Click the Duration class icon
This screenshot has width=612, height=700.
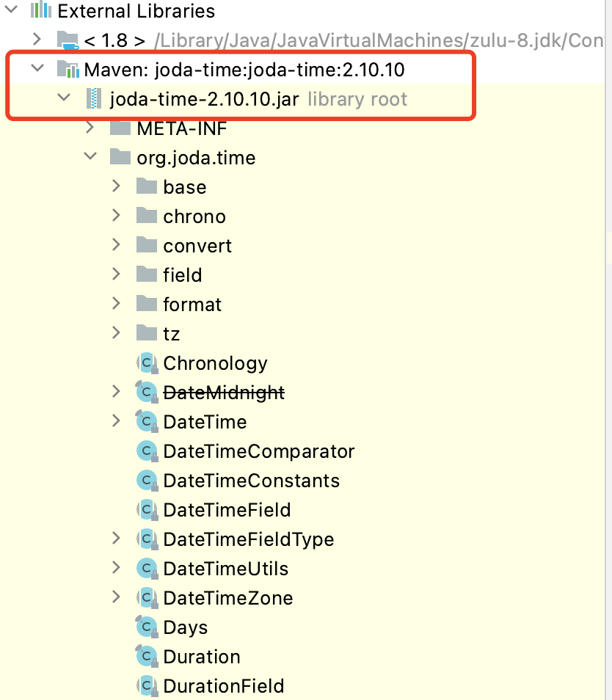(x=147, y=656)
